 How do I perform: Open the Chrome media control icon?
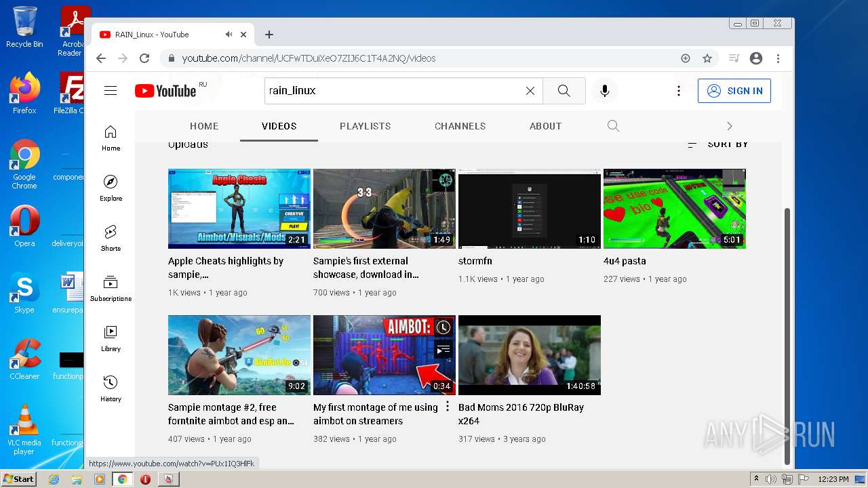(734, 58)
